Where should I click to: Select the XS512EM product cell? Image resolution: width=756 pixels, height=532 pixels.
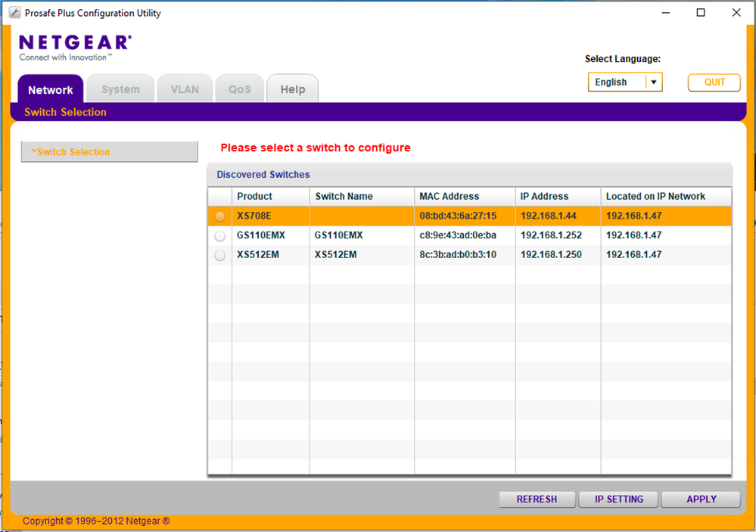(x=270, y=255)
